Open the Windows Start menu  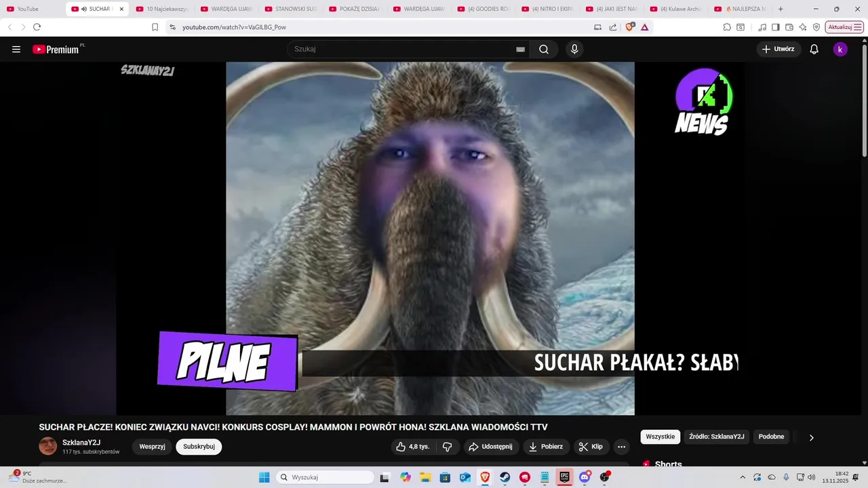coord(264,477)
